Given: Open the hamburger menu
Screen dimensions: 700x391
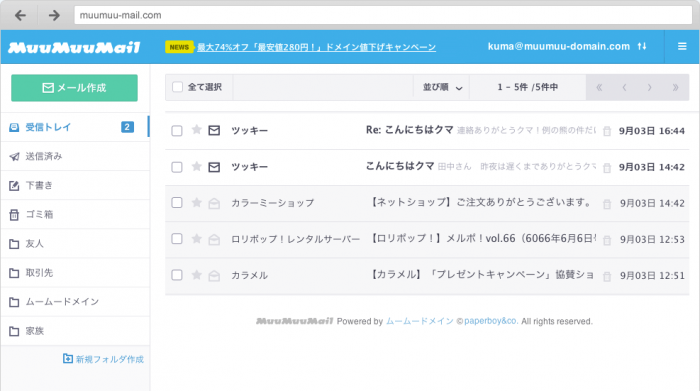Looking at the screenshot, I should 682,46.
